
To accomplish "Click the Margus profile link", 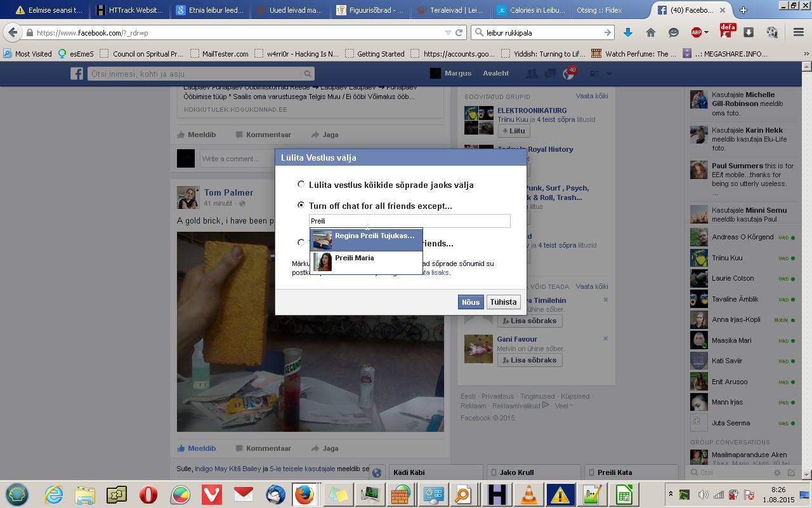I will tap(458, 73).
